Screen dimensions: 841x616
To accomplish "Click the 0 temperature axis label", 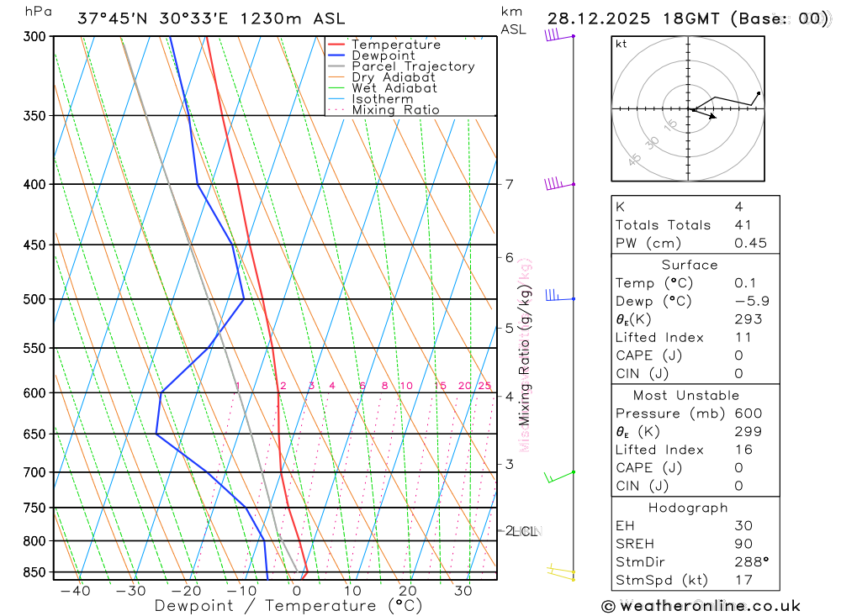I will point(297,591).
